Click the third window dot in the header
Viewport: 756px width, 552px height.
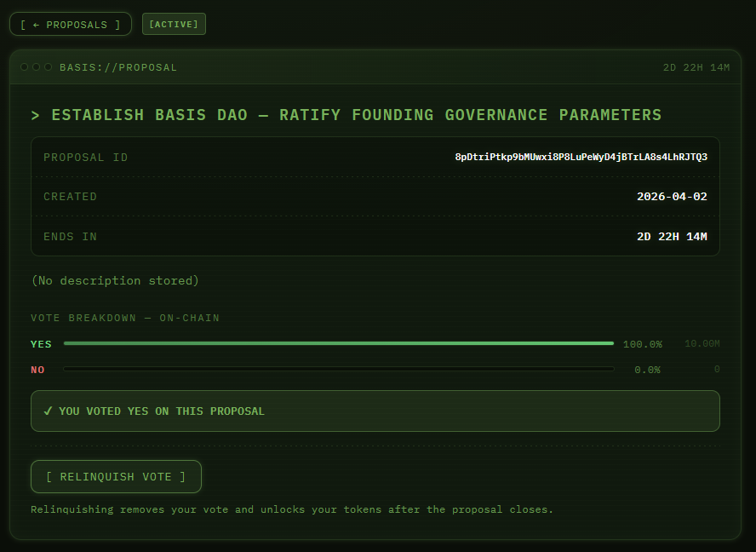(x=49, y=66)
